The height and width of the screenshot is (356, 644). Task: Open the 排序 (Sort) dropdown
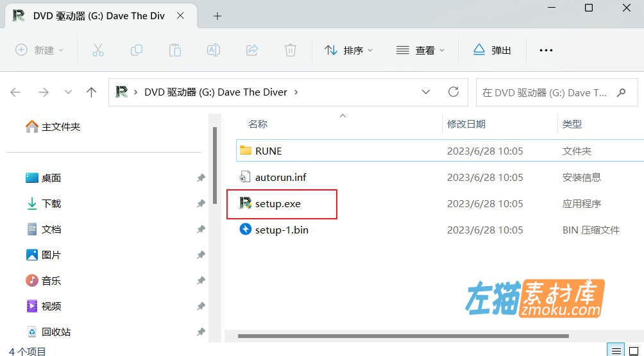tap(348, 50)
